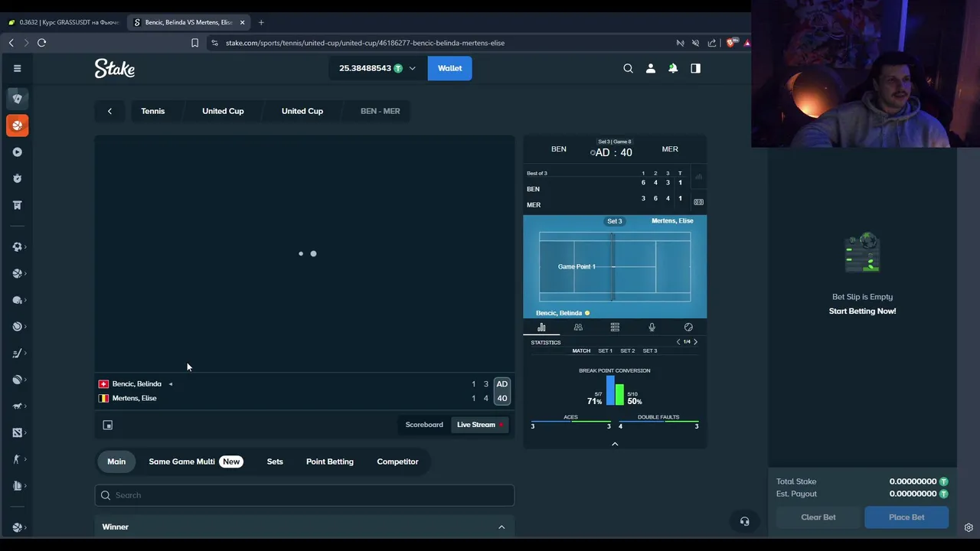Open statistics bar-chart tab in tracker
The image size is (980, 551).
[x=541, y=328]
